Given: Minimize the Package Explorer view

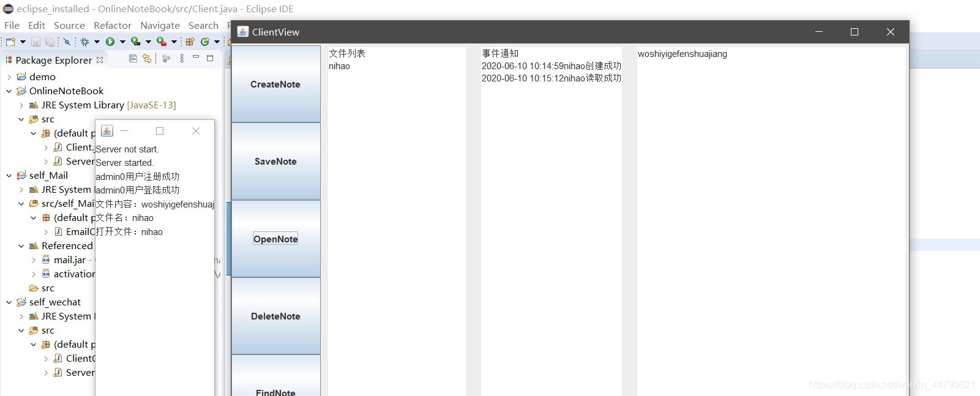Looking at the screenshot, I should tap(196, 57).
